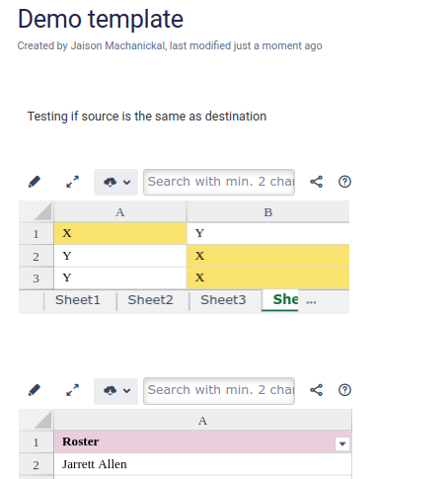The image size is (448, 479).
Task: Click share icon above first spreadsheet
Action: click(x=316, y=182)
